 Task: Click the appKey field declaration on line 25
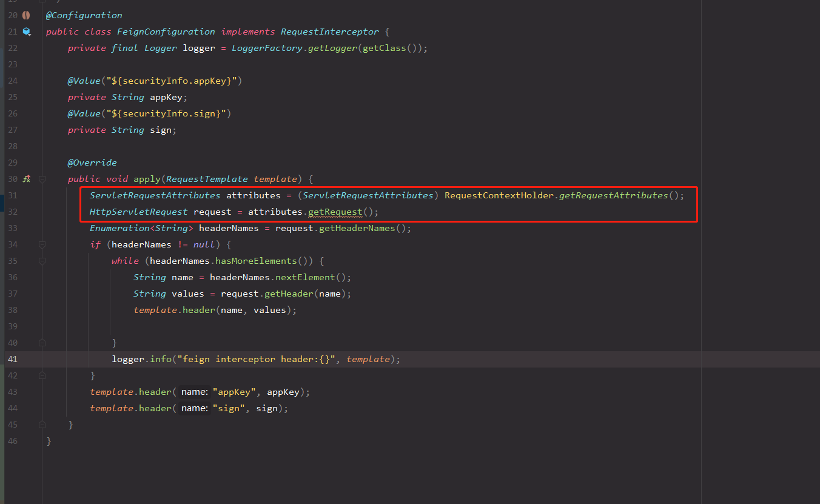(166, 97)
